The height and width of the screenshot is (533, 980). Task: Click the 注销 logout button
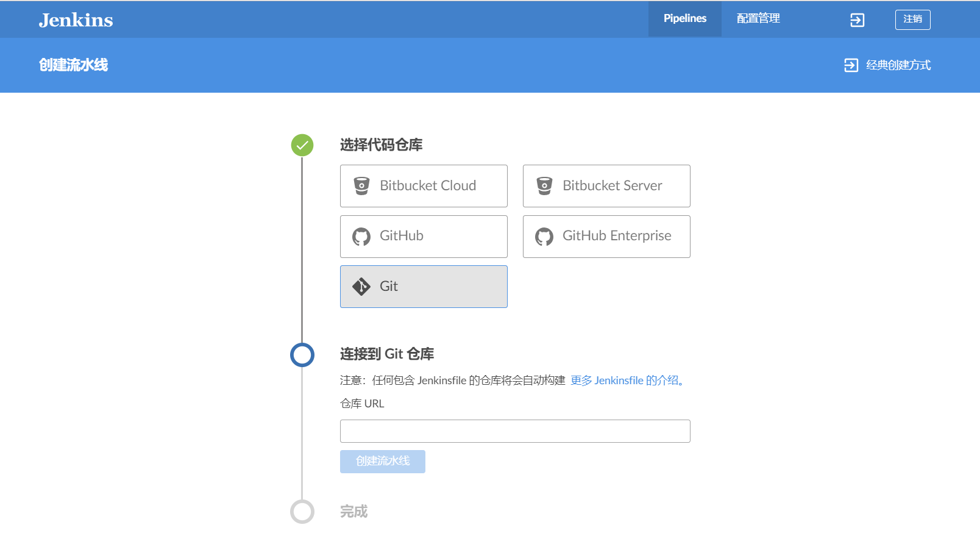[x=912, y=20]
